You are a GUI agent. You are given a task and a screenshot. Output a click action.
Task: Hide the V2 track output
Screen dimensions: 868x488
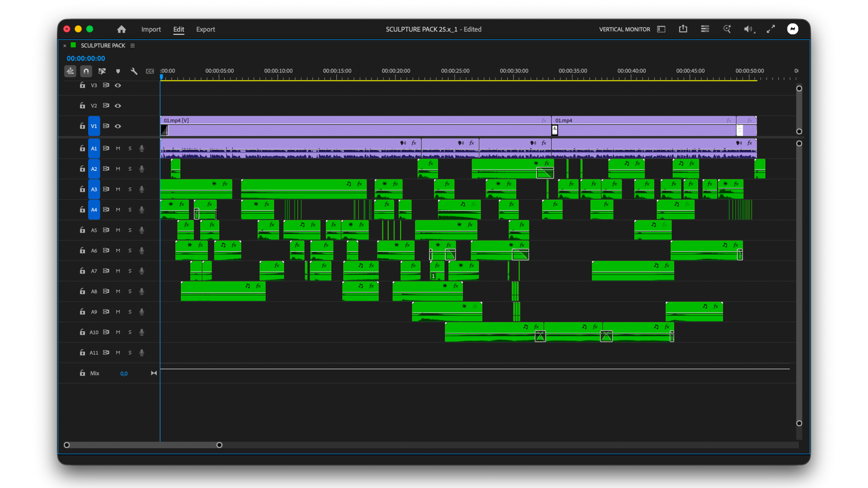click(118, 106)
